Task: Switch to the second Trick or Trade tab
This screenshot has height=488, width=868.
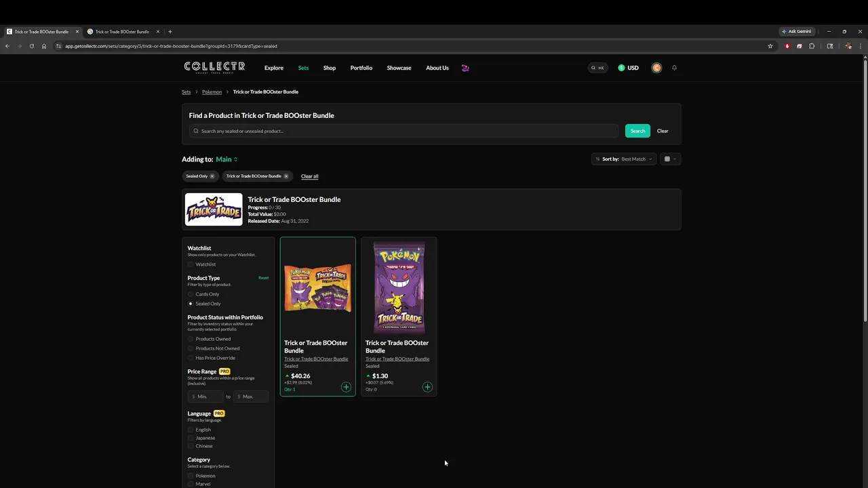Action: pos(123,31)
